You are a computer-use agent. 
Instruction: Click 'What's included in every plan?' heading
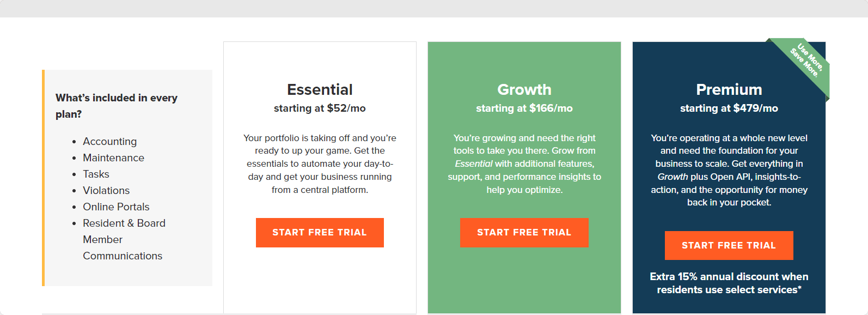coord(117,106)
